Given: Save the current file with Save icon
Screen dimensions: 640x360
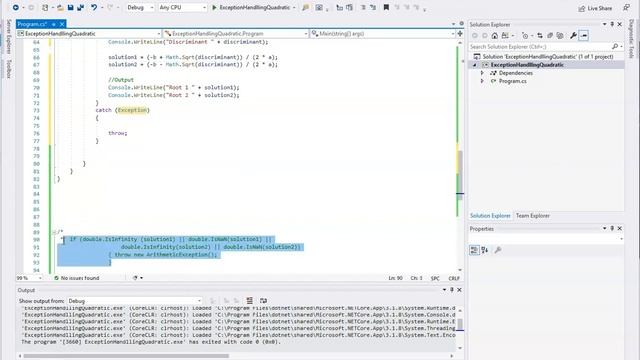Looking at the screenshot, I should point(71,7).
